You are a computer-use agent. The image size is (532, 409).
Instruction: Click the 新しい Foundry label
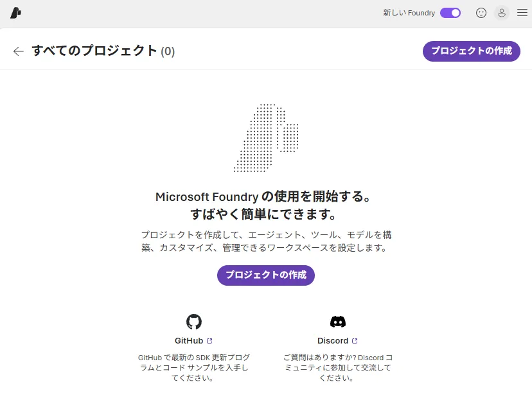click(x=409, y=13)
